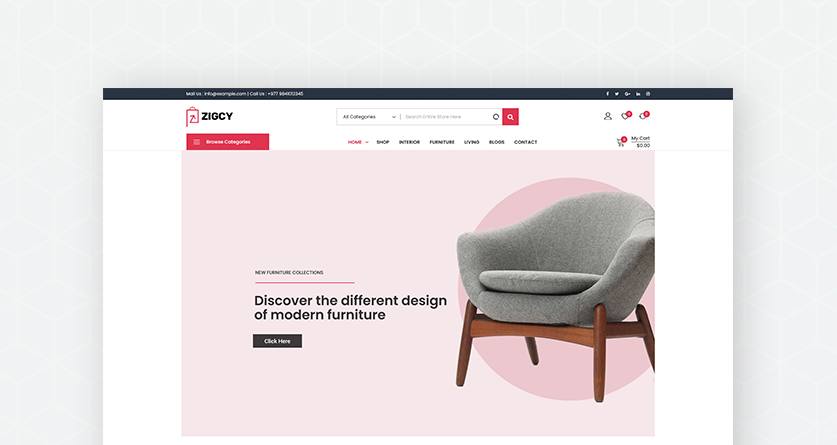Screen dimensions: 837x445
Task: Click the shopping cart icon
Action: (x=621, y=142)
